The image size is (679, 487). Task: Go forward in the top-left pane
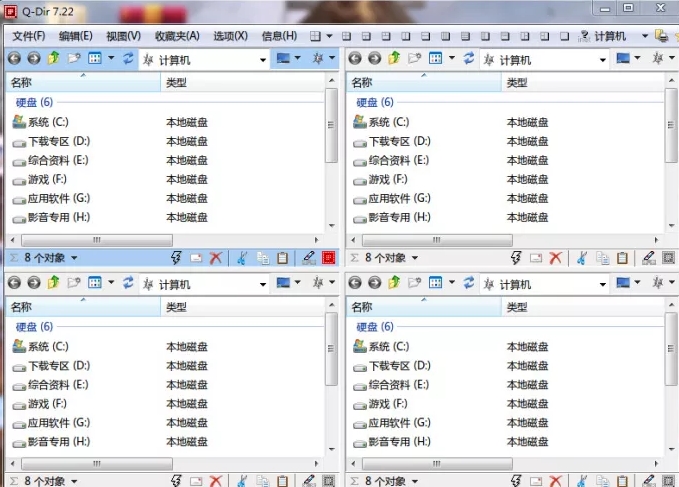[34, 58]
